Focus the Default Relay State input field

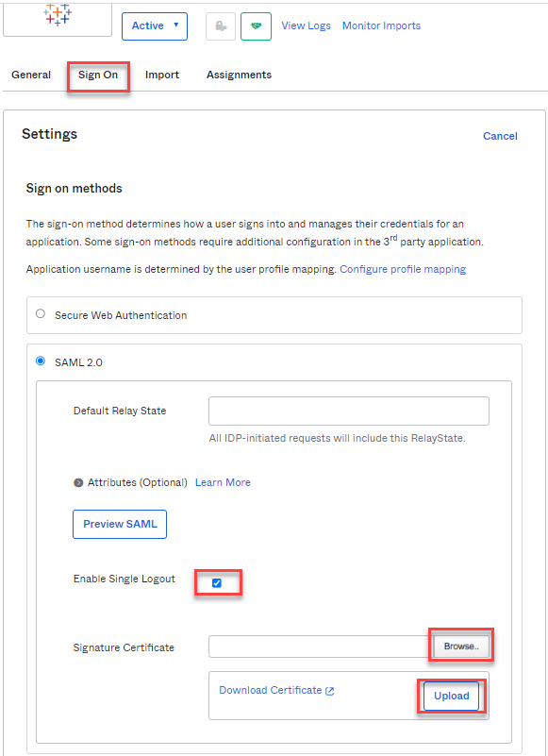(x=349, y=412)
